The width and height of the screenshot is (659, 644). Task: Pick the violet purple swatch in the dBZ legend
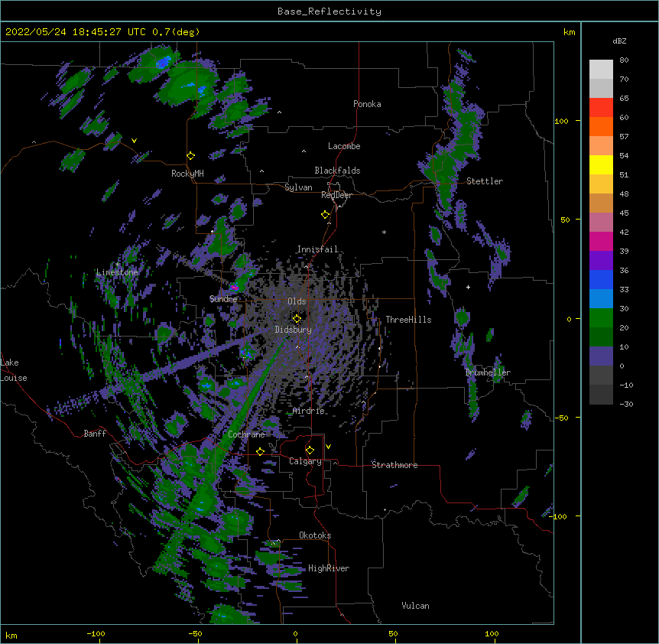[601, 261]
